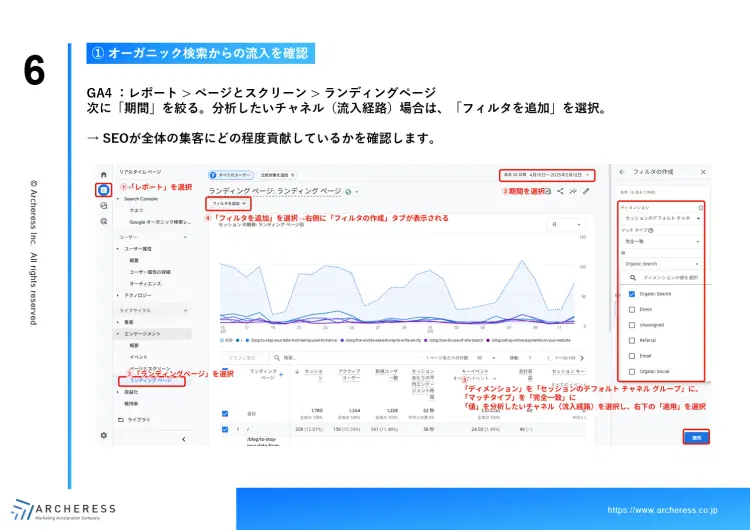750x530 pixels.
Task: Open the GA4 Home icon
Action: [x=103, y=175]
